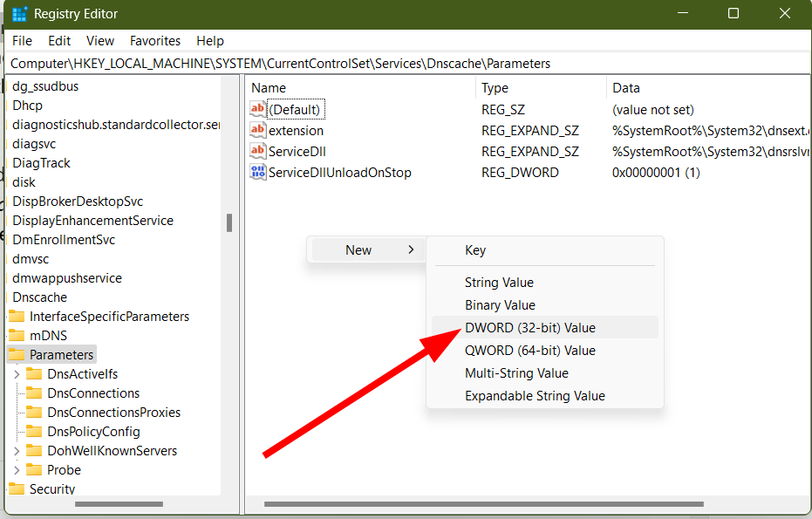The image size is (812, 519).
Task: Create a new String Value
Action: [x=545, y=283]
